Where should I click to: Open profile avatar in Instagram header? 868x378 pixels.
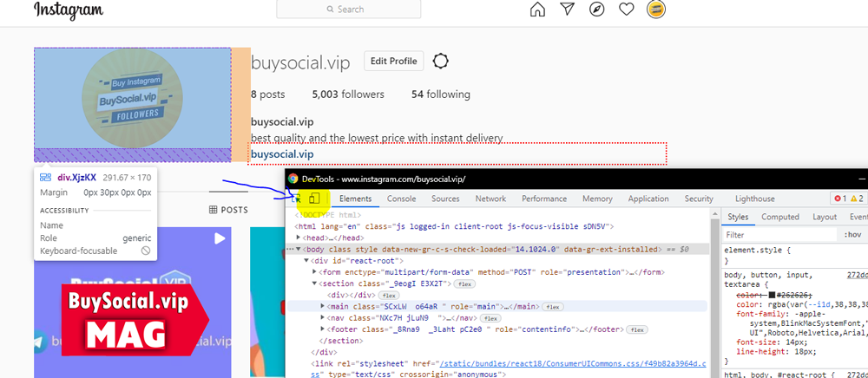[656, 9]
